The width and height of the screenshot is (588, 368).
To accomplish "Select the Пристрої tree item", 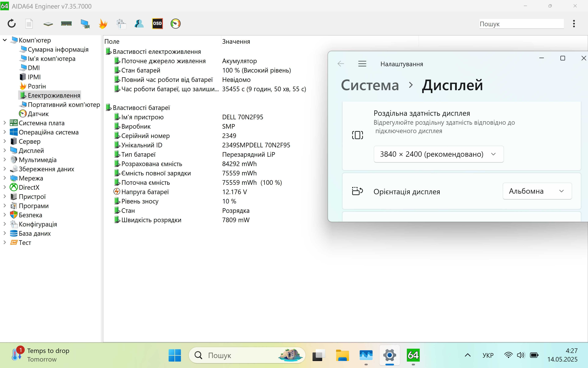I will coord(32,197).
